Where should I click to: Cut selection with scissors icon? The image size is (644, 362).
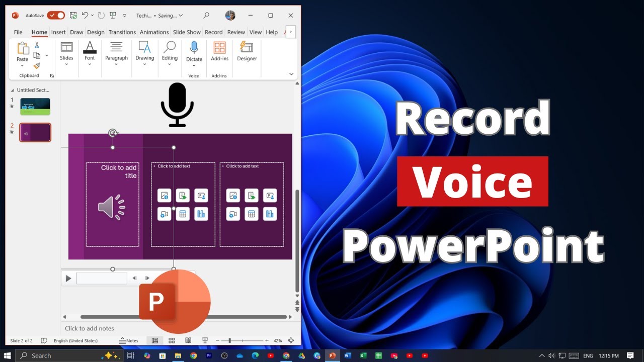(x=37, y=45)
